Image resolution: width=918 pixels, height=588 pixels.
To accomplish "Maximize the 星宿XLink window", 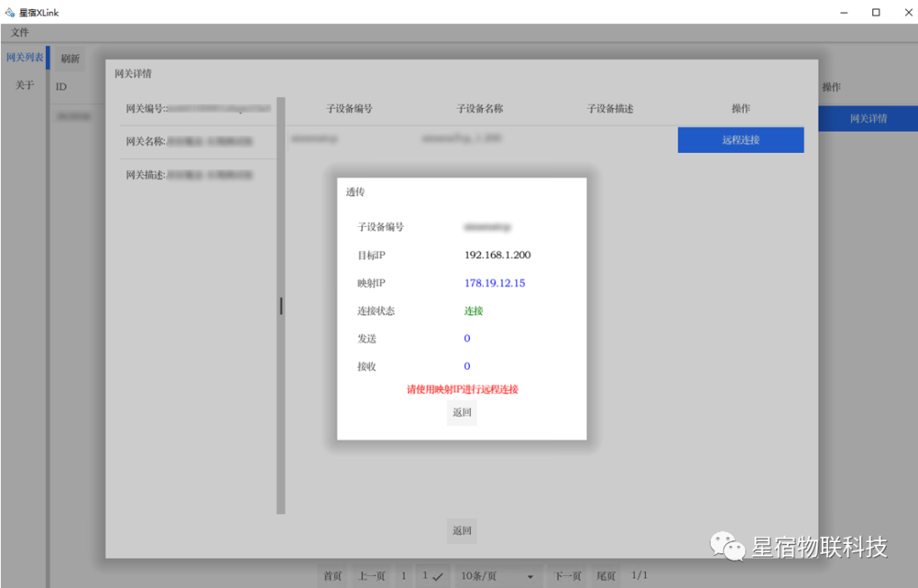I will pos(875,13).
